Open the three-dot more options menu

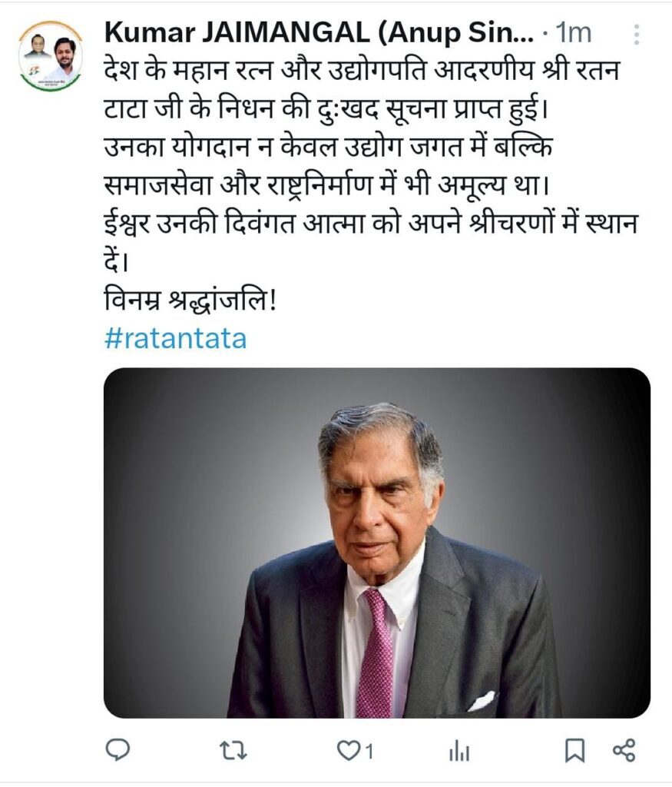pyautogui.click(x=636, y=34)
